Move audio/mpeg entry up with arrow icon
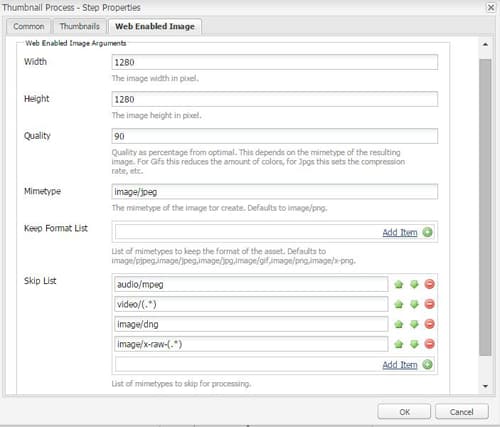 pyautogui.click(x=399, y=284)
